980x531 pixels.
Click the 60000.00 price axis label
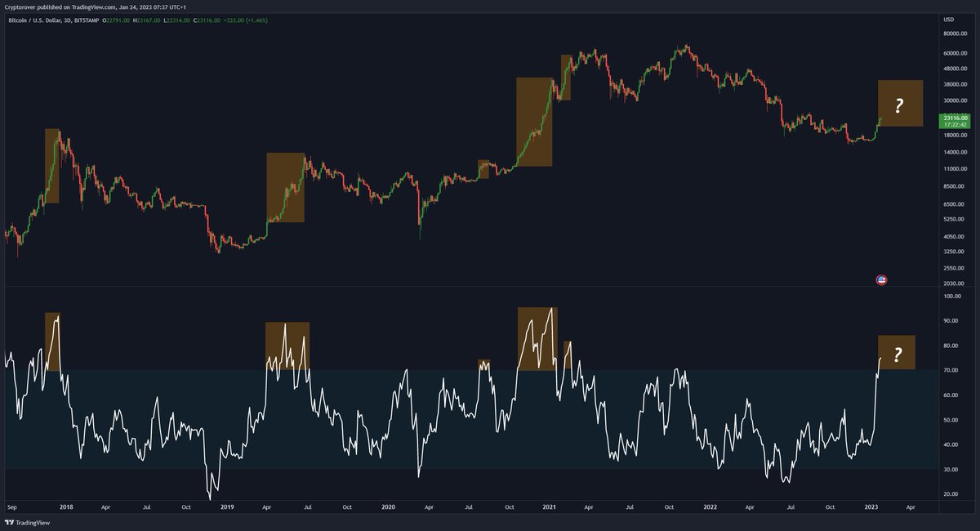point(955,53)
